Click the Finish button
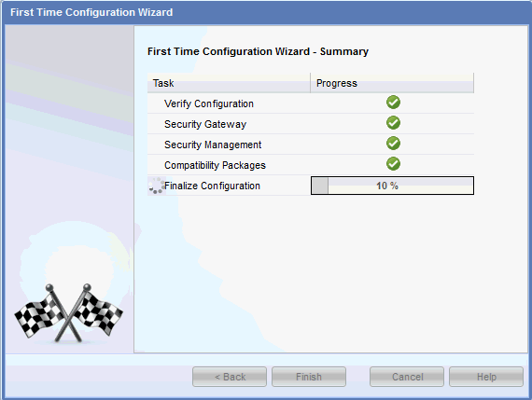This screenshot has height=400, width=532. coord(309,377)
